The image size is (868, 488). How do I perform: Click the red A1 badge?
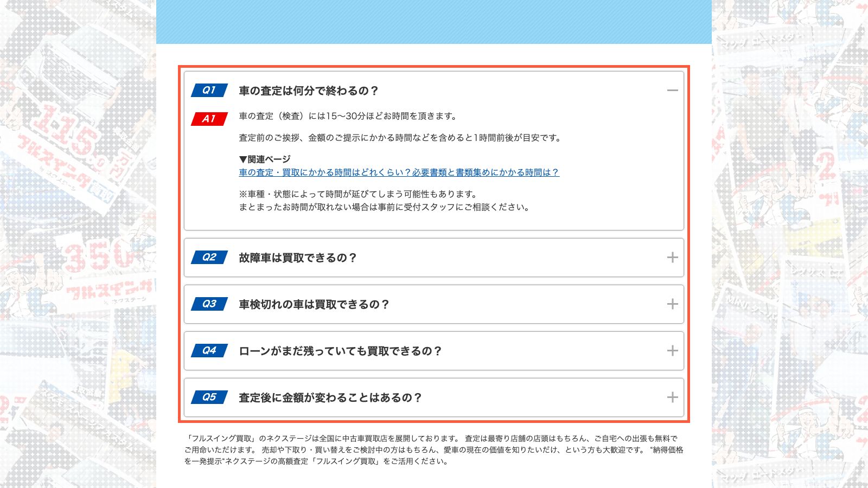[x=209, y=119]
